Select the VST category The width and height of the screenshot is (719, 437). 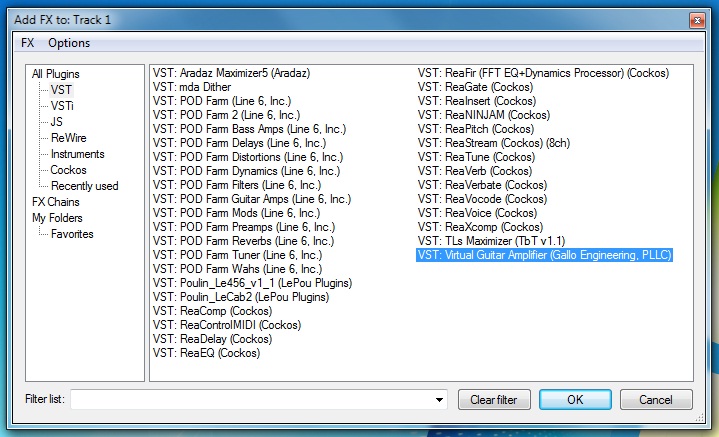tap(61, 90)
